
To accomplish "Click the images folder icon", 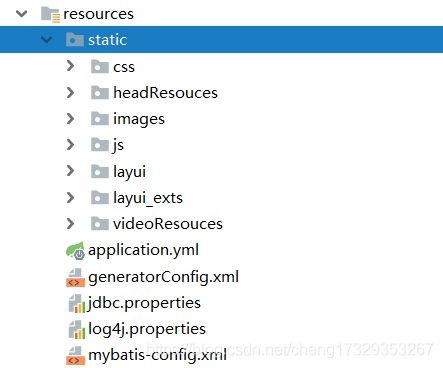I will pos(100,118).
